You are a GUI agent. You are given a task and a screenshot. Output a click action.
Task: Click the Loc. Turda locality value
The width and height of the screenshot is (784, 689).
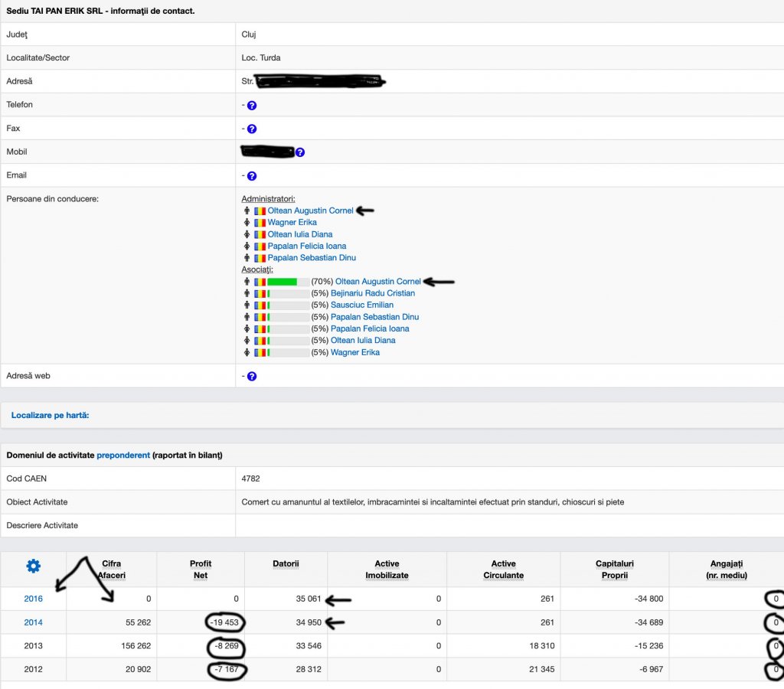click(261, 58)
